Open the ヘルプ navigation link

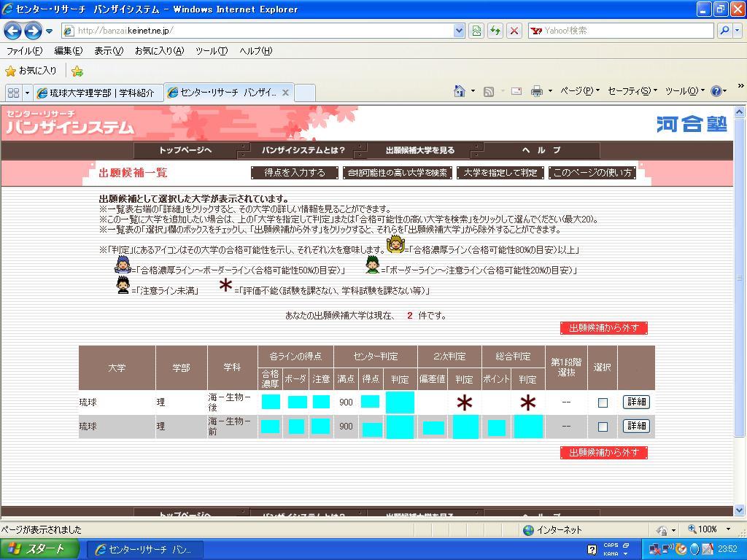click(x=542, y=150)
